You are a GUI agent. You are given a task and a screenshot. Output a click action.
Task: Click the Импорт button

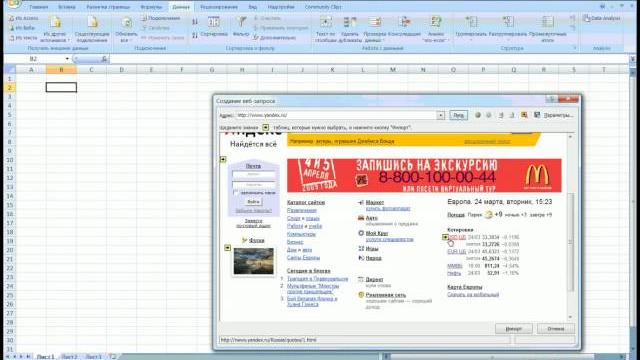tap(513, 329)
